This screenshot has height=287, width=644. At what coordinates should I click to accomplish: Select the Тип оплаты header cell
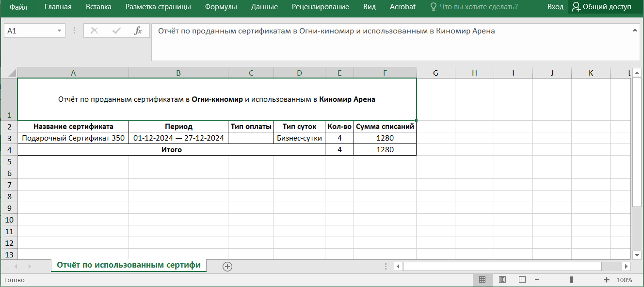point(251,127)
